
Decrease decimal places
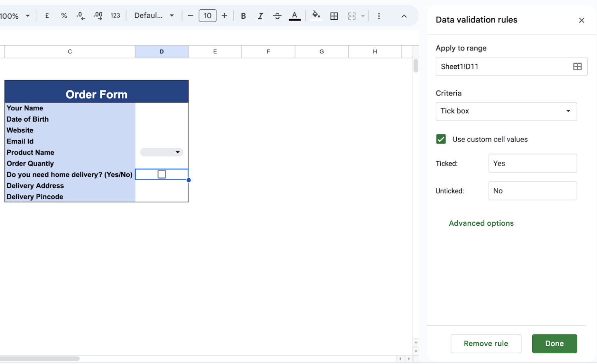coord(80,16)
